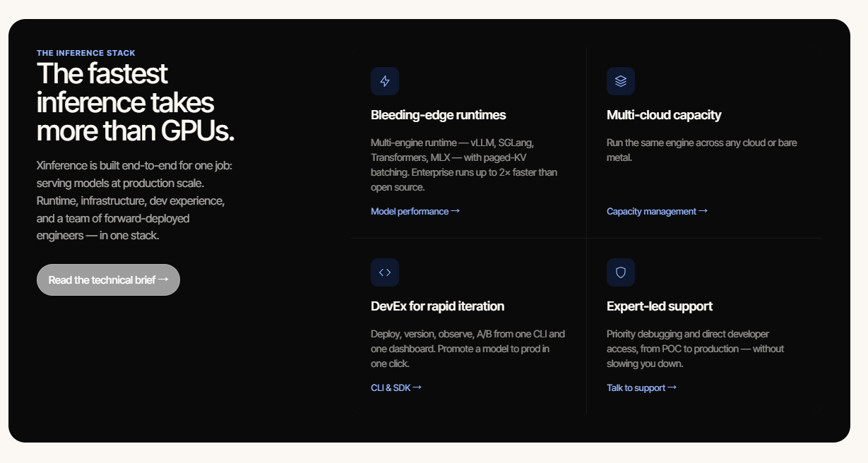The height and width of the screenshot is (463, 868).
Task: Click the arrow after Talk to support
Action: tap(672, 387)
